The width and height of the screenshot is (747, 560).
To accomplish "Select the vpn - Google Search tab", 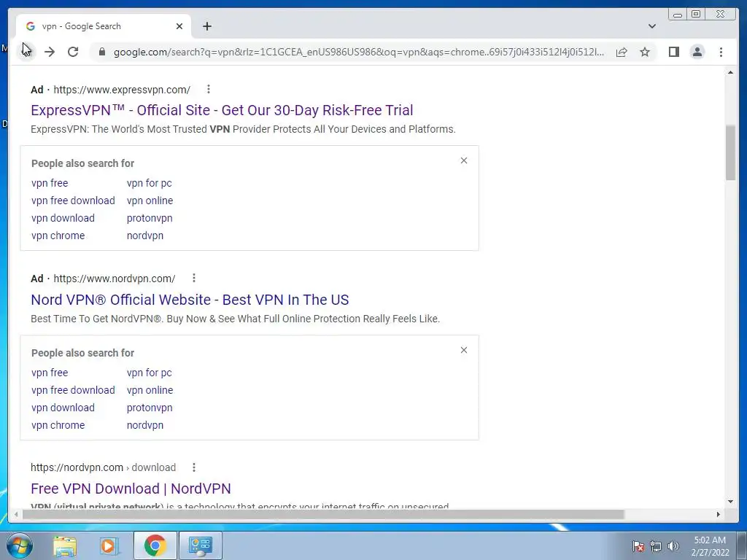I will pyautogui.click(x=104, y=26).
